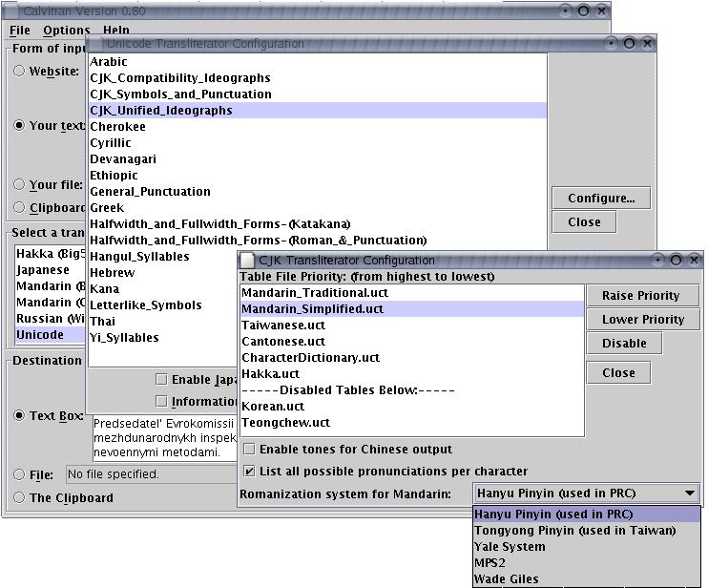
Task: Select Wade Giles romanization option
Action: click(x=506, y=579)
